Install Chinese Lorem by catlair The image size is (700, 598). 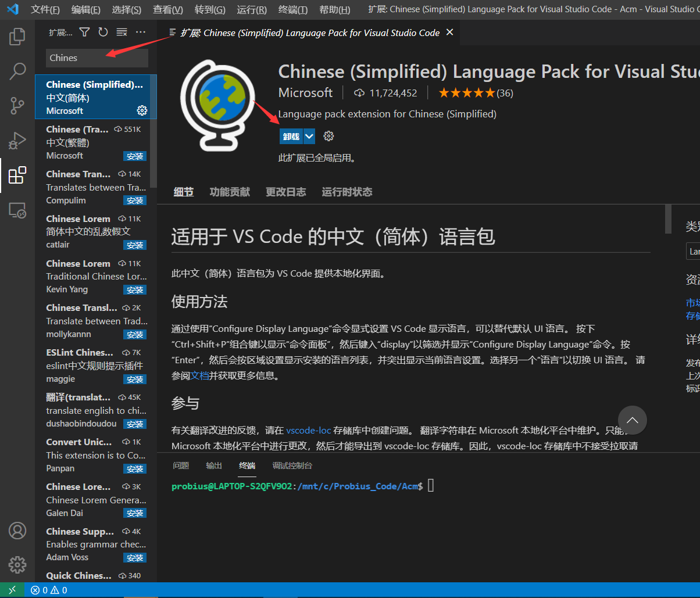click(x=135, y=245)
